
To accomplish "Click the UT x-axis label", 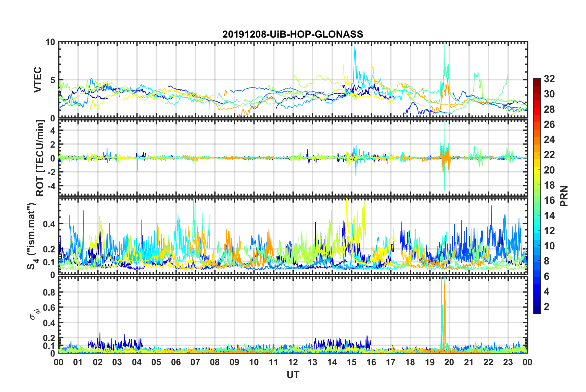I will coord(293,375).
